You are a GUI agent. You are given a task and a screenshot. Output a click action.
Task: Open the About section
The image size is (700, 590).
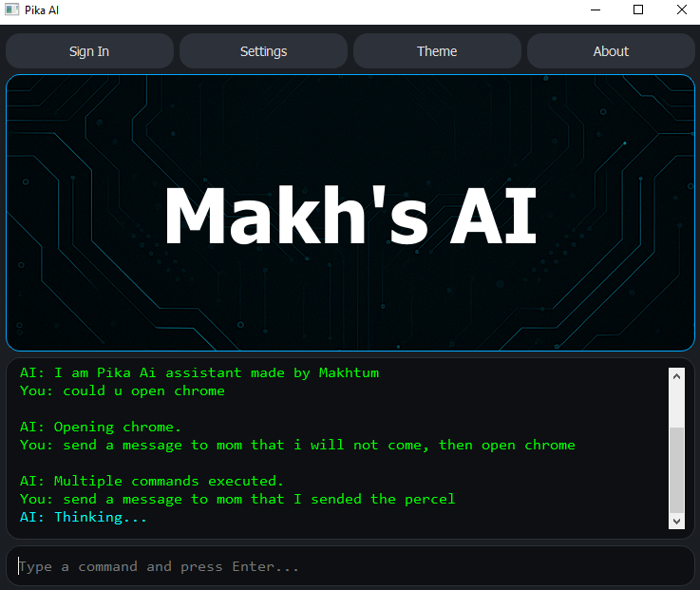(611, 51)
